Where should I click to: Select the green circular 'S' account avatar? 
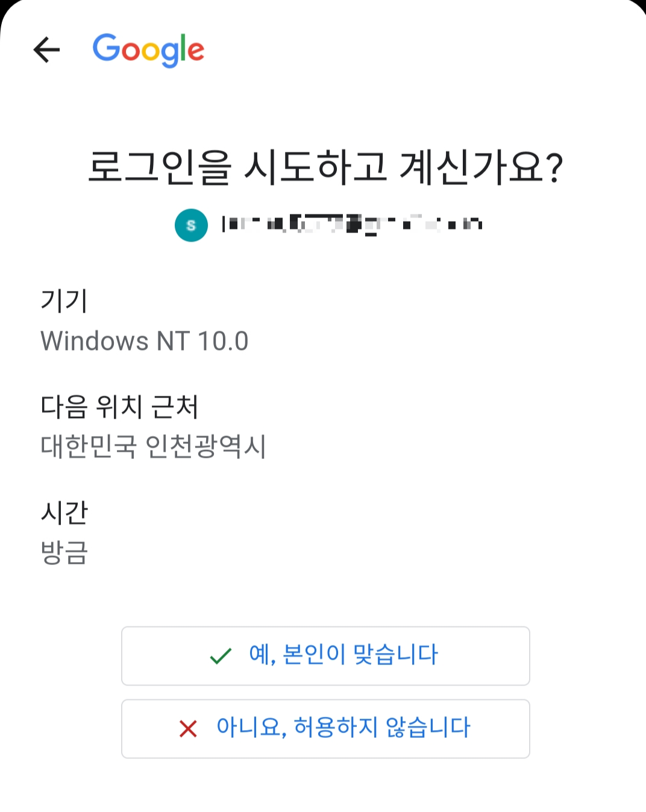coord(190,224)
